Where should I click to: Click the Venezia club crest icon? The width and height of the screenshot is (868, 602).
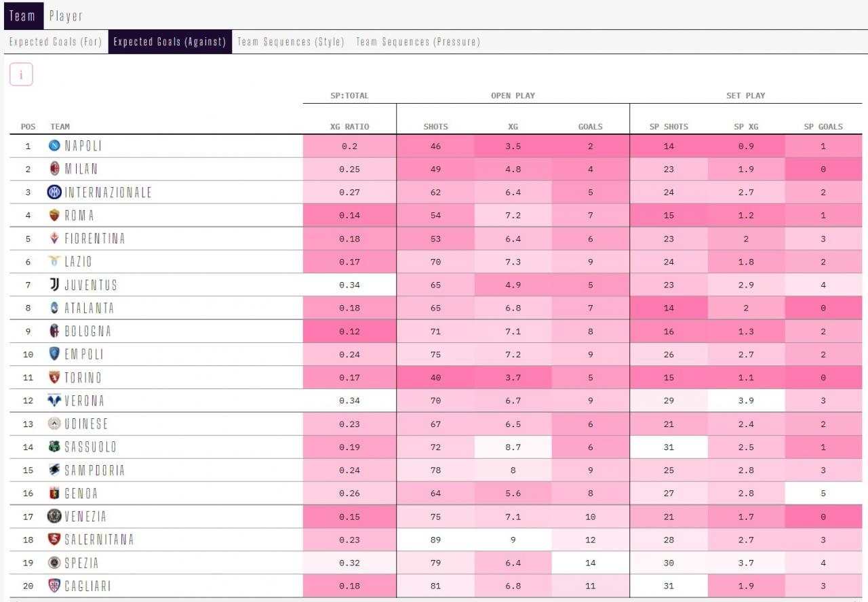coord(54,516)
